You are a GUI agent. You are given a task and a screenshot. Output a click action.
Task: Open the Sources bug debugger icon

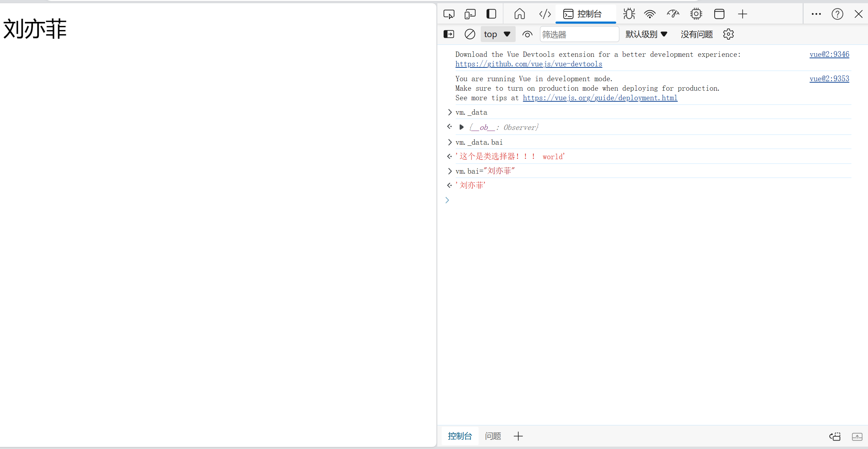(629, 14)
